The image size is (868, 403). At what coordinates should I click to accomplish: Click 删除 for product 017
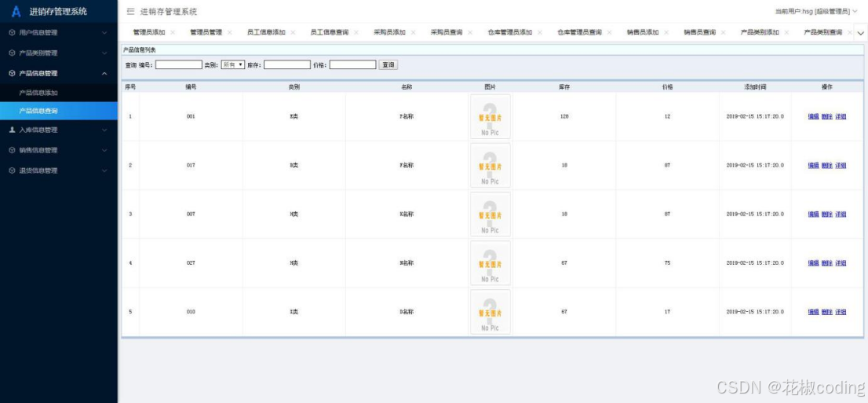point(827,166)
